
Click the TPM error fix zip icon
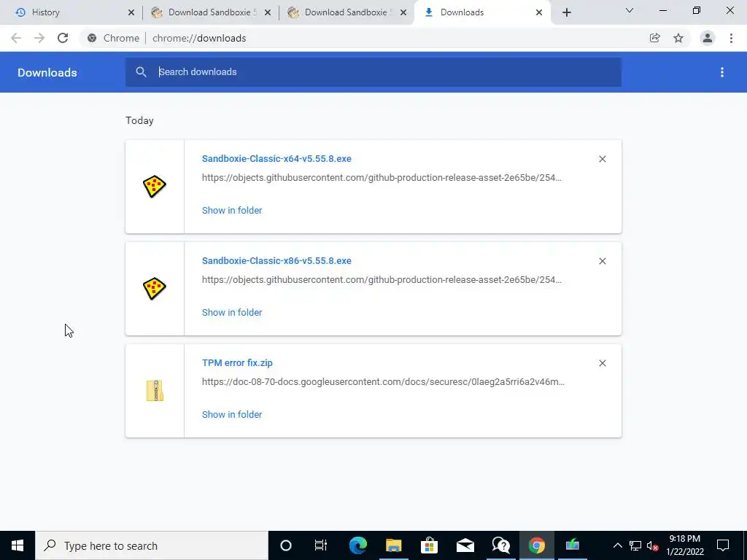tap(155, 391)
